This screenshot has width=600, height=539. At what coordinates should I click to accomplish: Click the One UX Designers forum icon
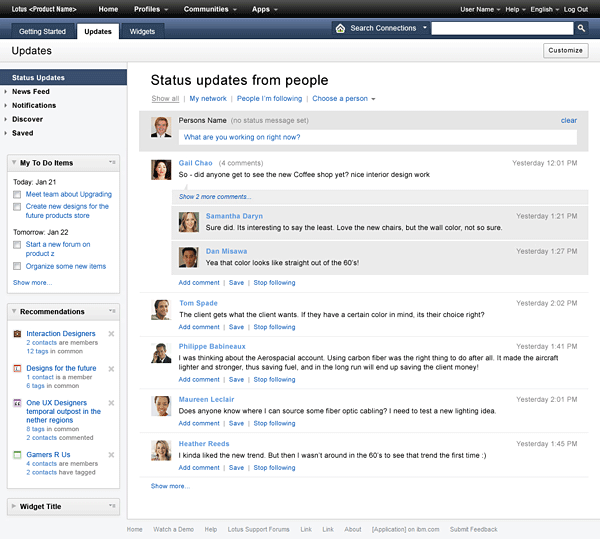17,403
